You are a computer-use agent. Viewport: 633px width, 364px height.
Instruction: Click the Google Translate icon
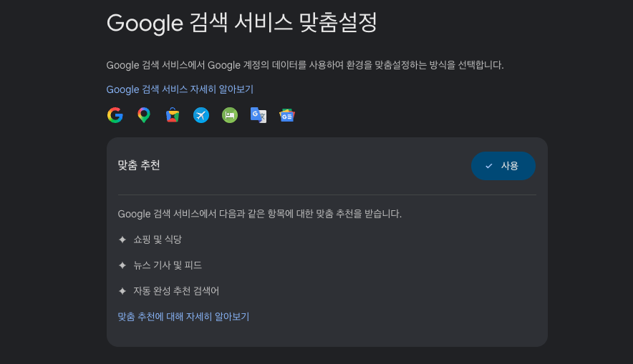[x=258, y=115]
